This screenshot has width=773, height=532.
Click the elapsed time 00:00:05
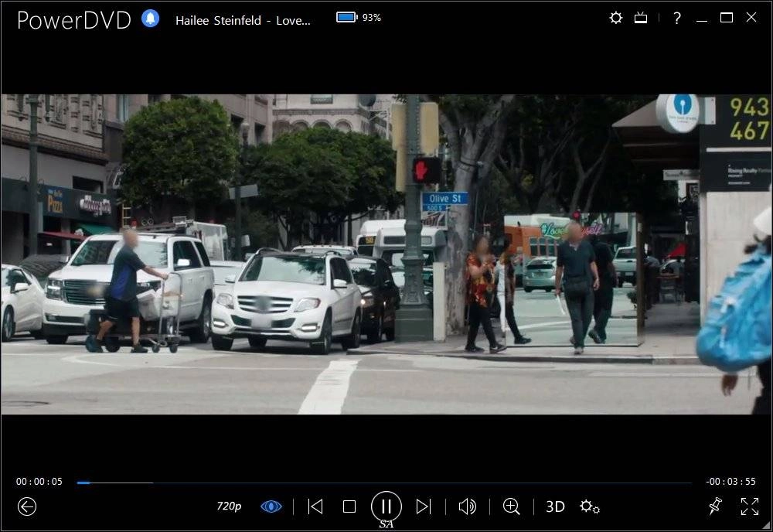coord(39,482)
